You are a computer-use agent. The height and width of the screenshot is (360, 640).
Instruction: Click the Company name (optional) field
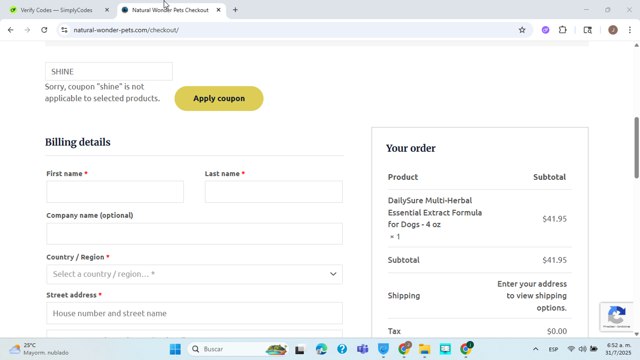194,233
